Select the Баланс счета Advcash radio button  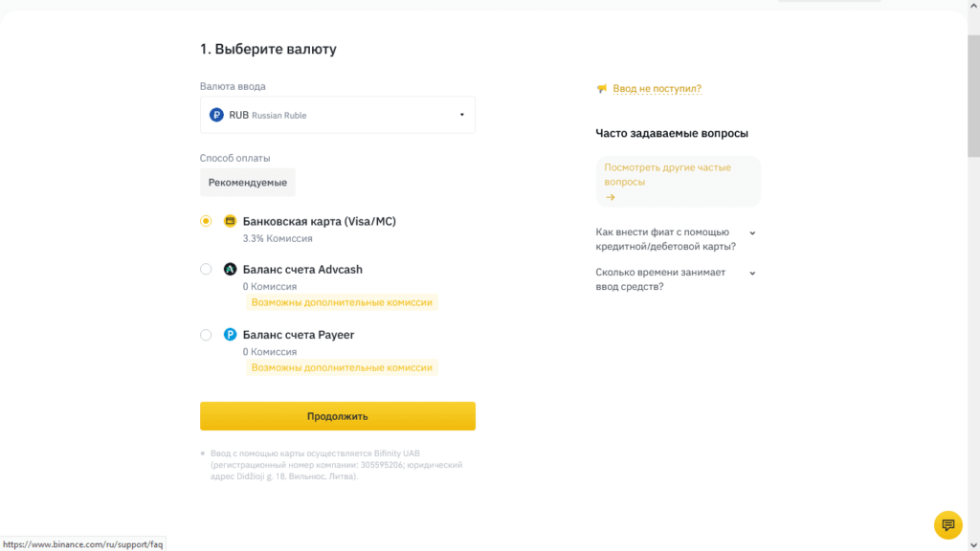[x=205, y=269]
